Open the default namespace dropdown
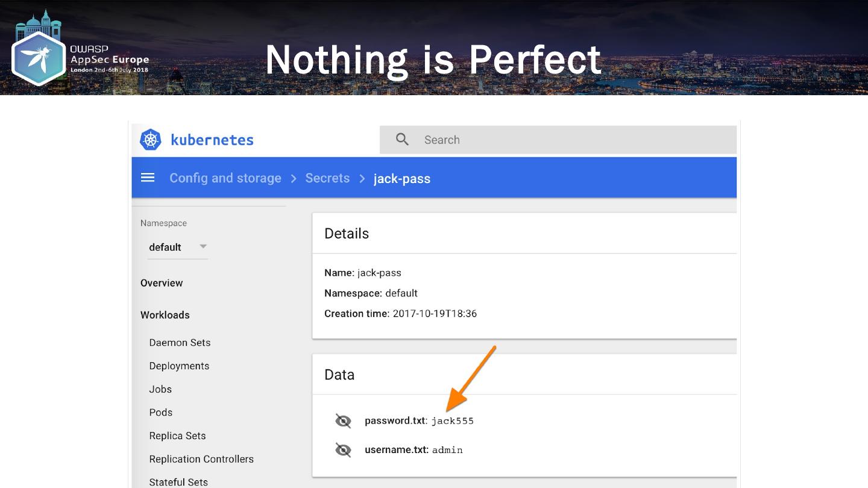This screenshot has height=488, width=868. point(178,247)
